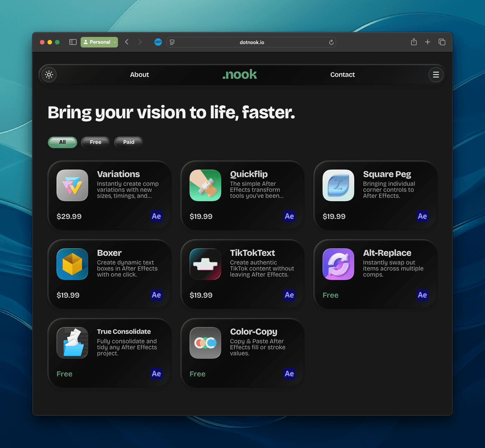This screenshot has height=448, width=485.
Task: Open the Quickflip title link
Action: tap(249, 174)
